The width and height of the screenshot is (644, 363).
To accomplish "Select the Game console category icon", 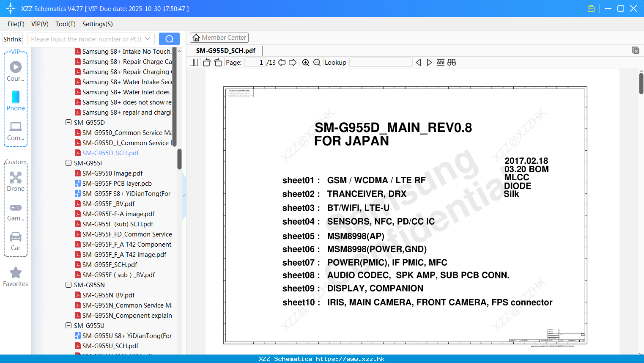I will point(16,212).
